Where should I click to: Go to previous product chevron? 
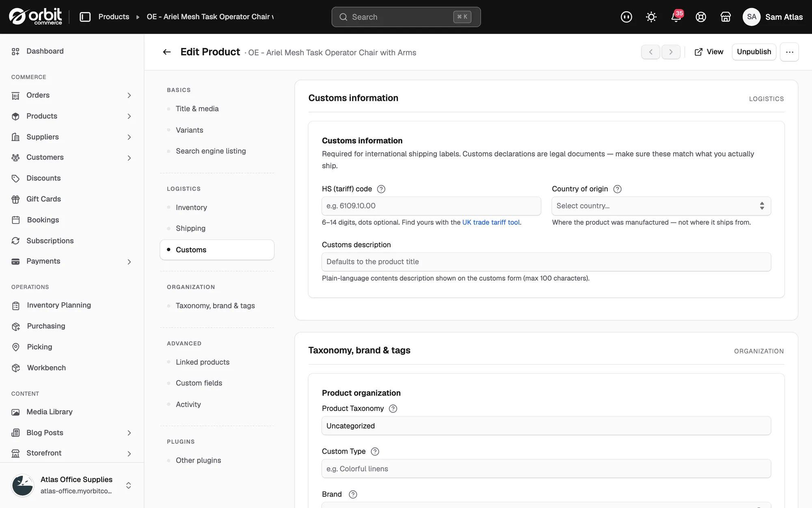[x=650, y=52]
